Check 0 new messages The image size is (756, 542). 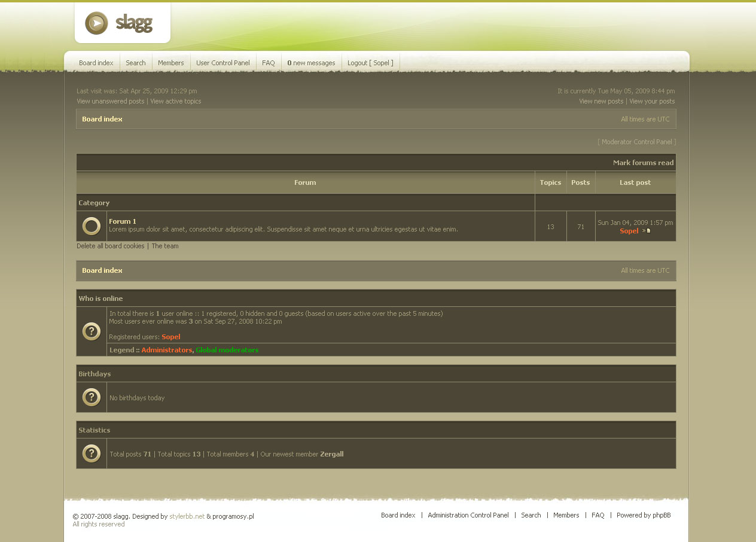[311, 63]
